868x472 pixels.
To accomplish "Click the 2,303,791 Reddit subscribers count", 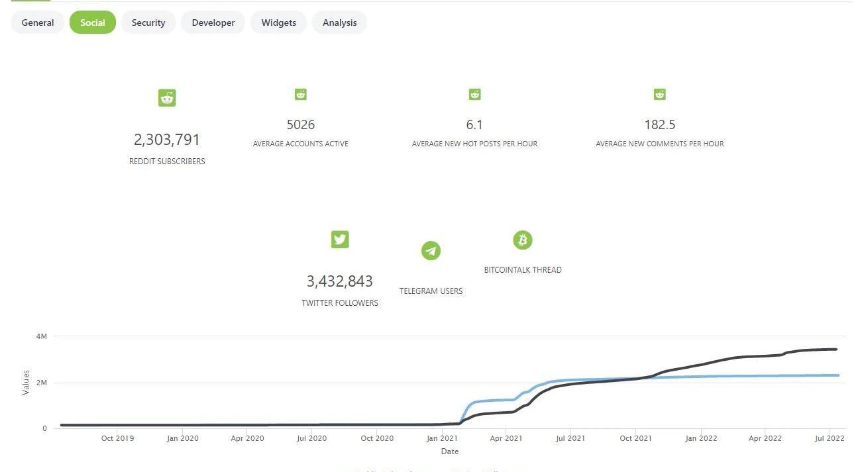I will click(x=167, y=140).
